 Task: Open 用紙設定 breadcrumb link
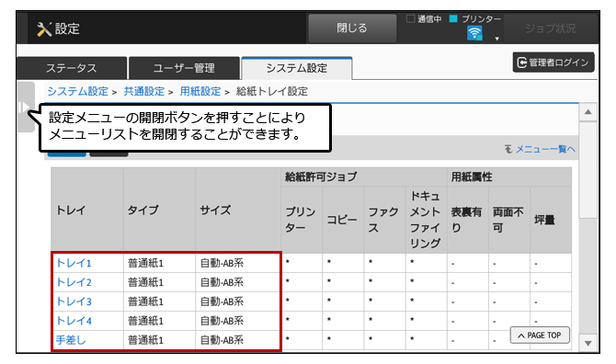coord(200,92)
